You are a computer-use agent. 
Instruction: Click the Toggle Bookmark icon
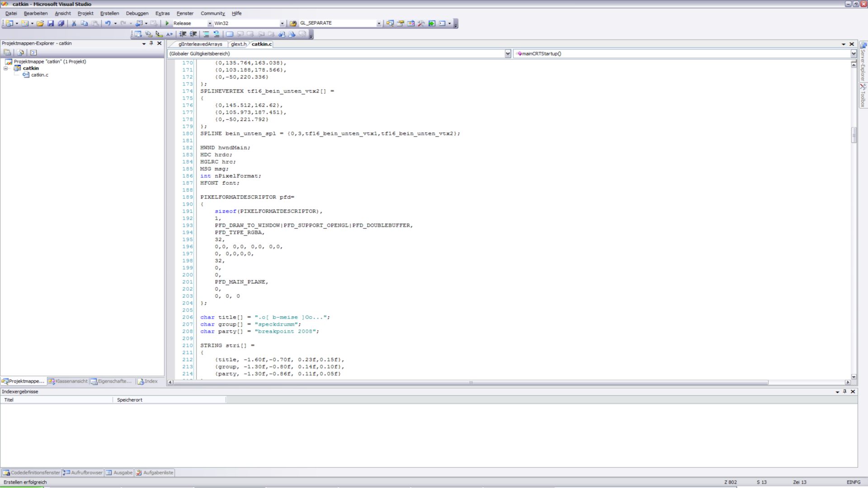(x=229, y=34)
